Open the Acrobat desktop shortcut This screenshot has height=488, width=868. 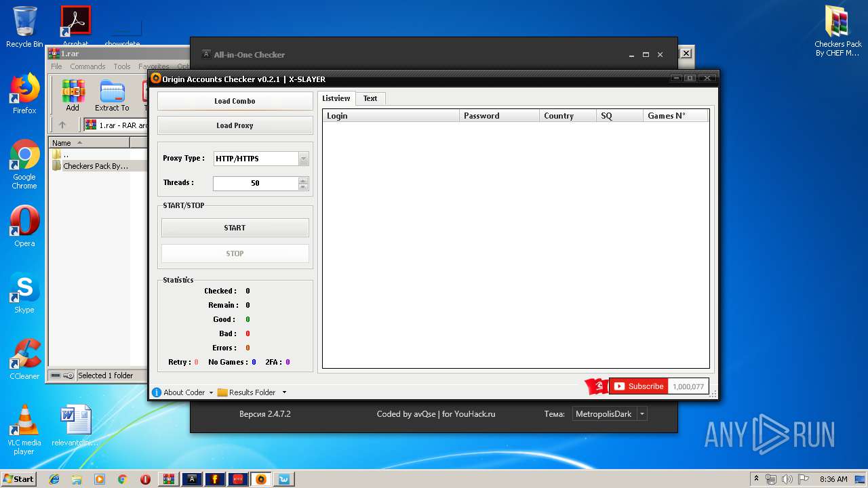76,26
